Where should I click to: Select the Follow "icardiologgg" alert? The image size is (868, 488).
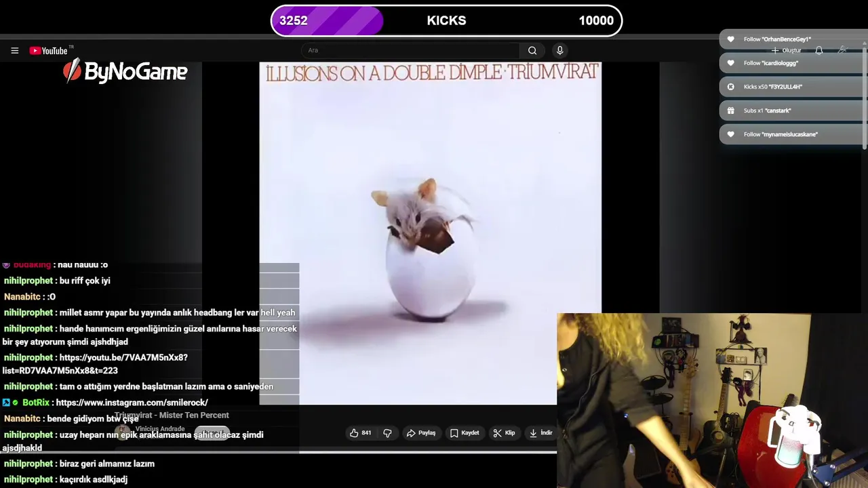[792, 63]
